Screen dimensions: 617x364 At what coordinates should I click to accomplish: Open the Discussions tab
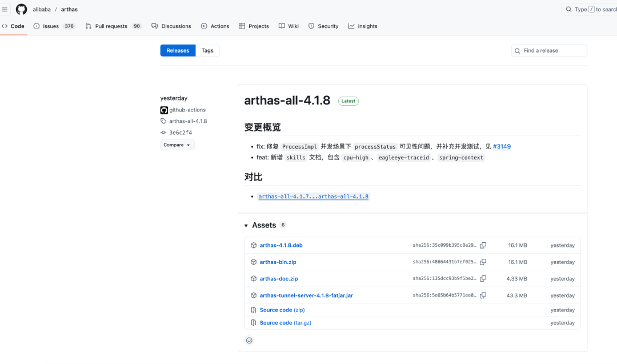[x=171, y=26]
